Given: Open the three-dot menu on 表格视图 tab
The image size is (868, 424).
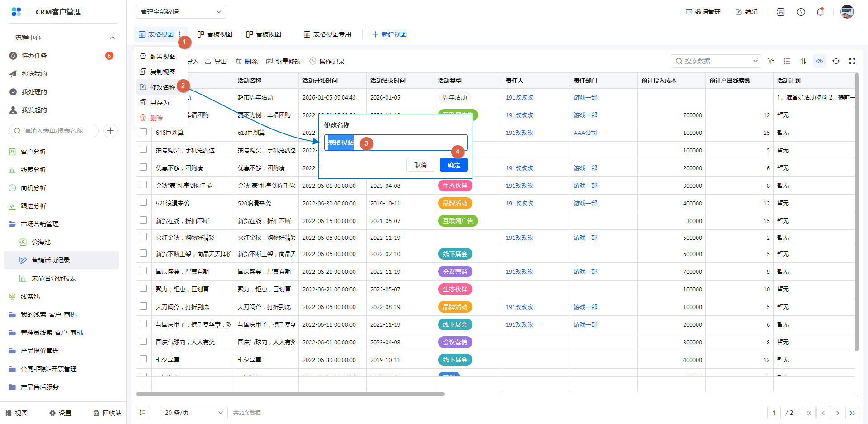Looking at the screenshot, I should point(180,34).
